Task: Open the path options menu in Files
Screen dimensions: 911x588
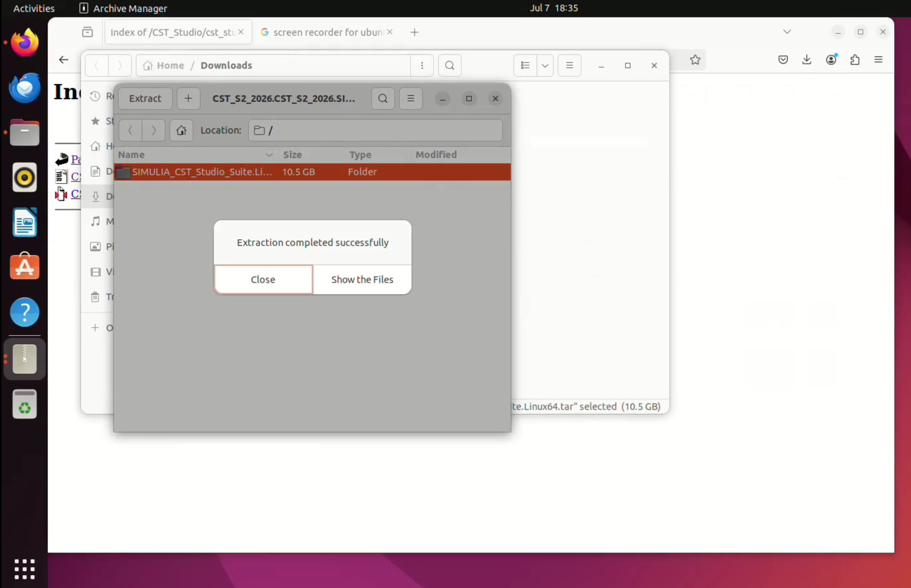Action: (422, 66)
